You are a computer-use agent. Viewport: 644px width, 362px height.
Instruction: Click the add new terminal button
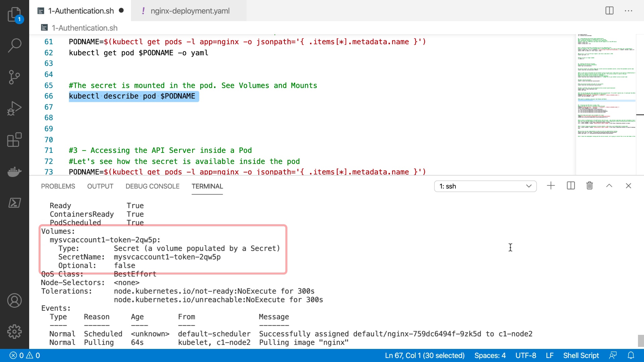pyautogui.click(x=551, y=186)
